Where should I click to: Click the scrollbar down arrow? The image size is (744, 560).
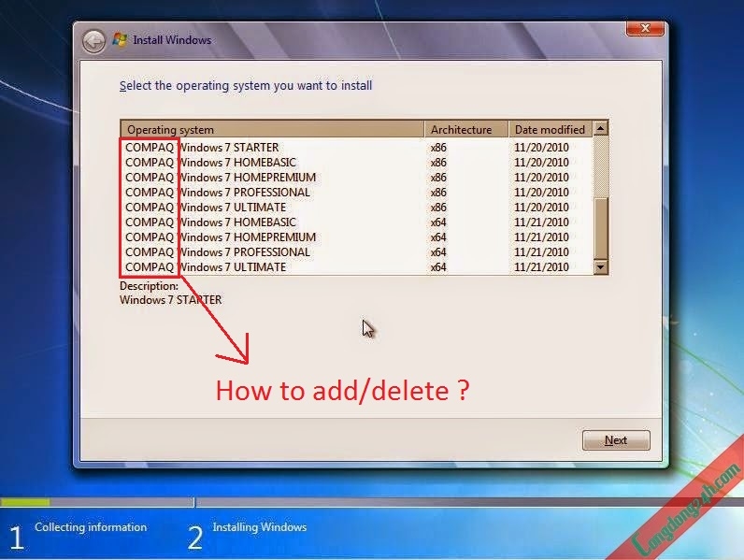(600, 267)
